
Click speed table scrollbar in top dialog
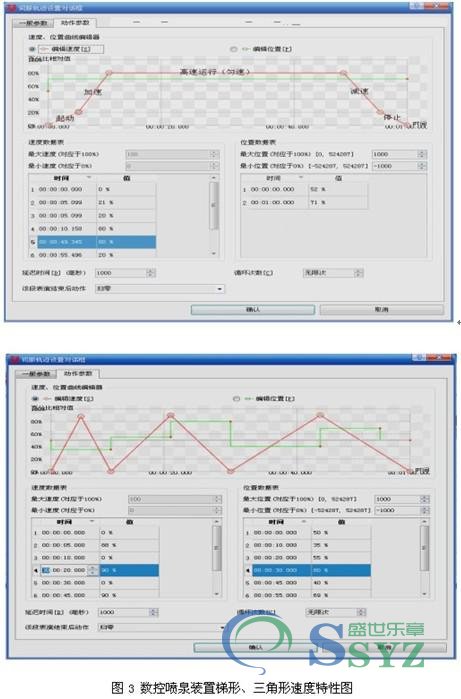click(x=214, y=216)
